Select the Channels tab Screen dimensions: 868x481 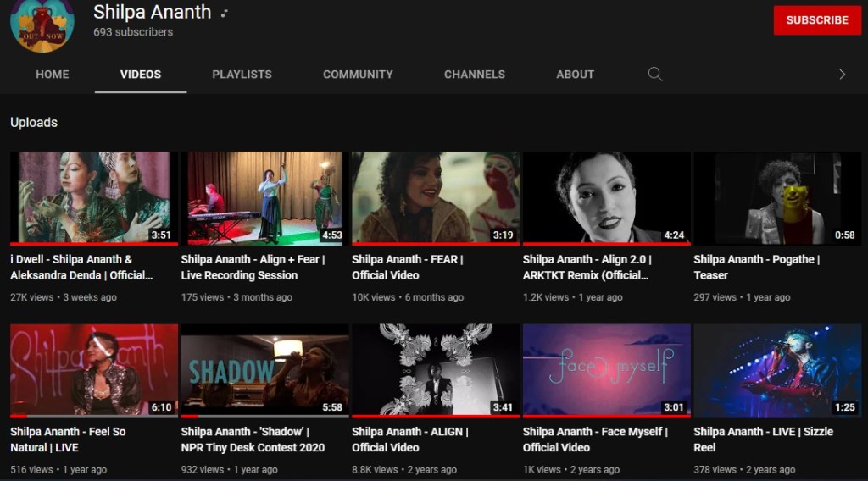pos(474,75)
